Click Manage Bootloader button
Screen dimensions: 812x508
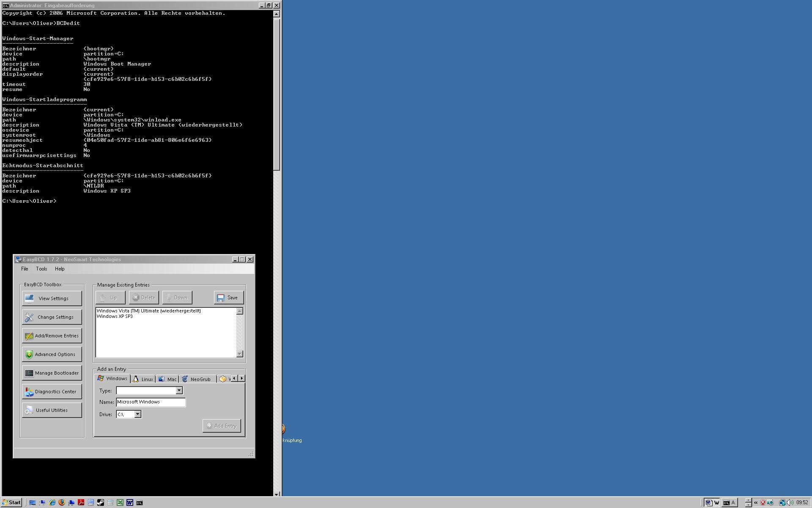coord(52,373)
